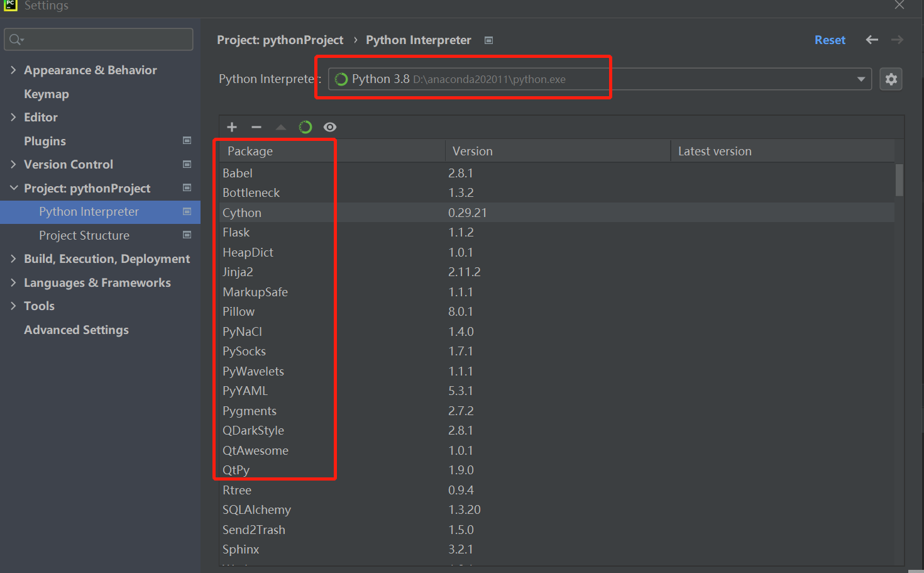Viewport: 924px width, 573px height.
Task: Select the Flask package row
Action: 557,232
